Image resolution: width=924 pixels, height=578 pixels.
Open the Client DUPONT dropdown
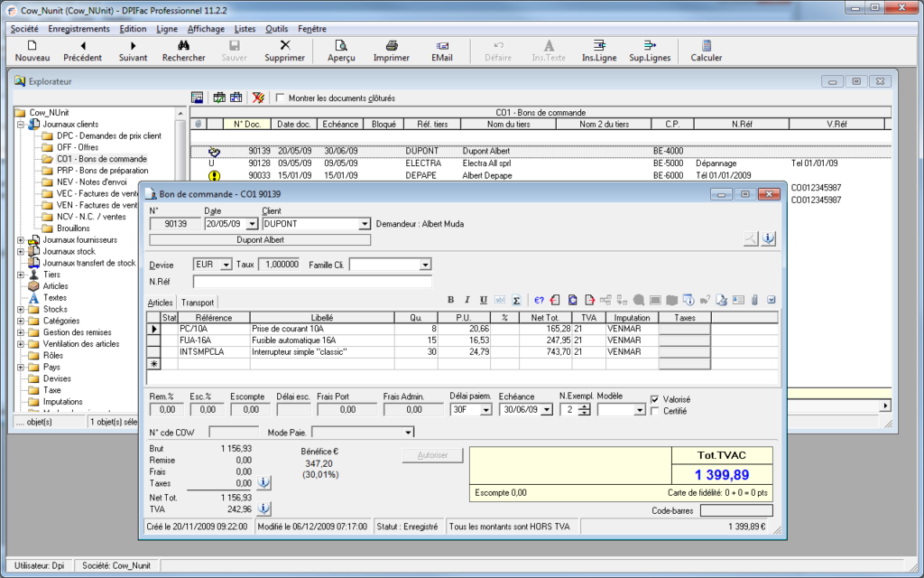(x=365, y=224)
